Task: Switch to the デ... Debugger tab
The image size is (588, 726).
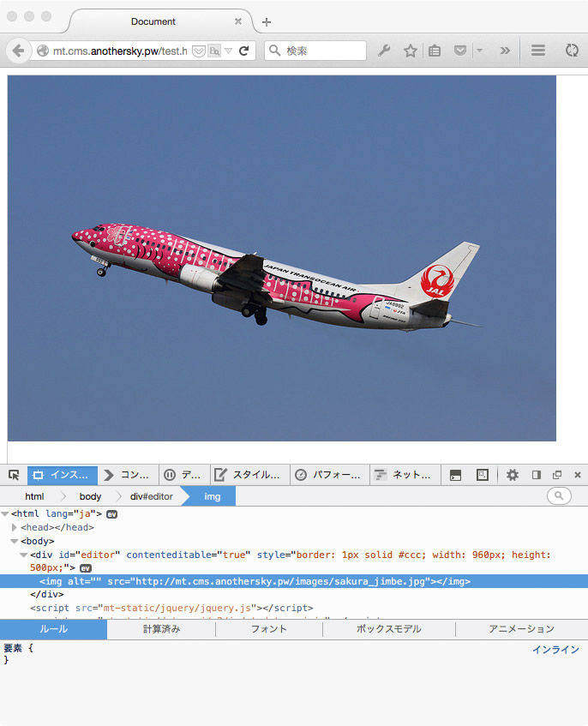Action: 185,475
